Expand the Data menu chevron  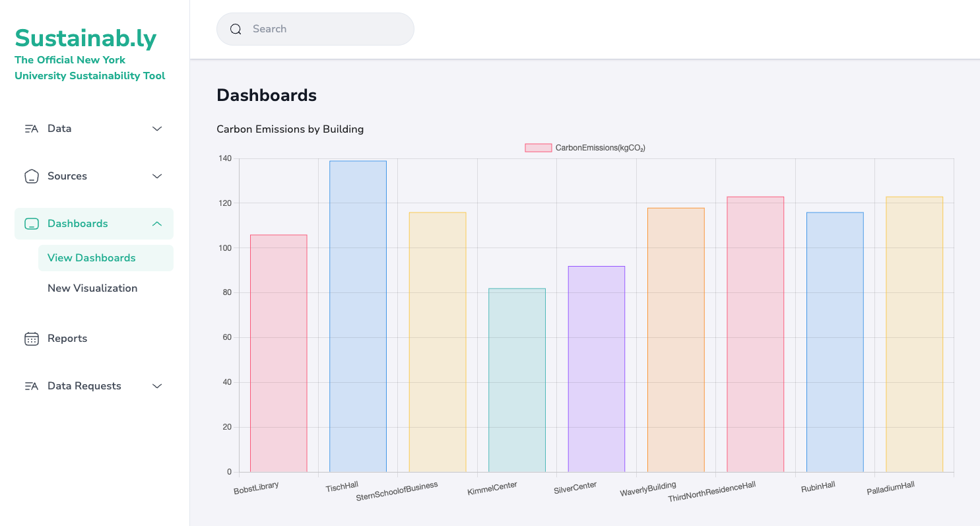[x=157, y=129]
